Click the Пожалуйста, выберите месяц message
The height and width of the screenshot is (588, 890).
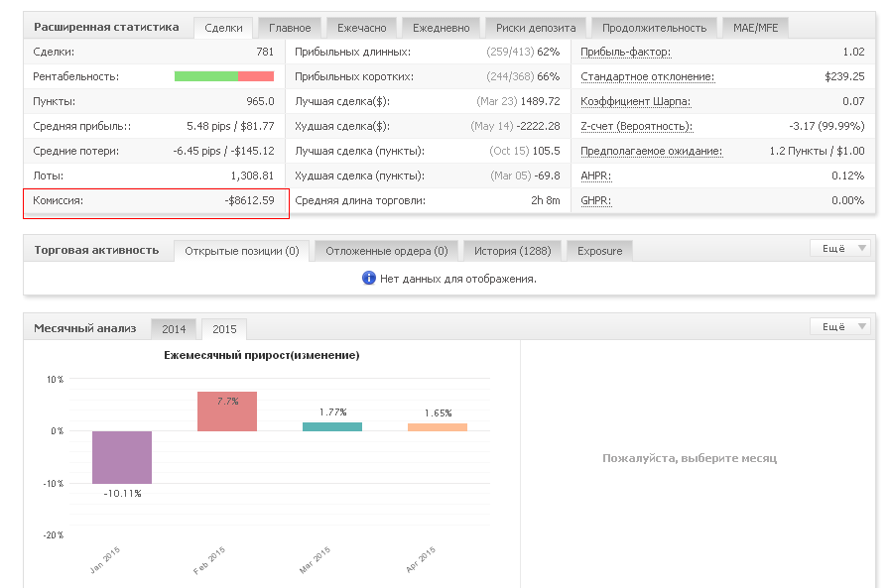coord(689,458)
